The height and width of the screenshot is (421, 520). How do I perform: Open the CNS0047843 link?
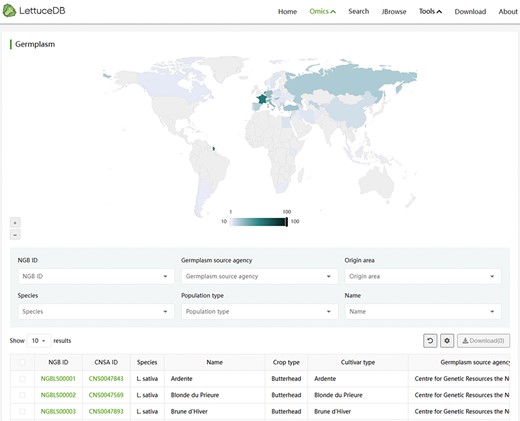coord(106,379)
